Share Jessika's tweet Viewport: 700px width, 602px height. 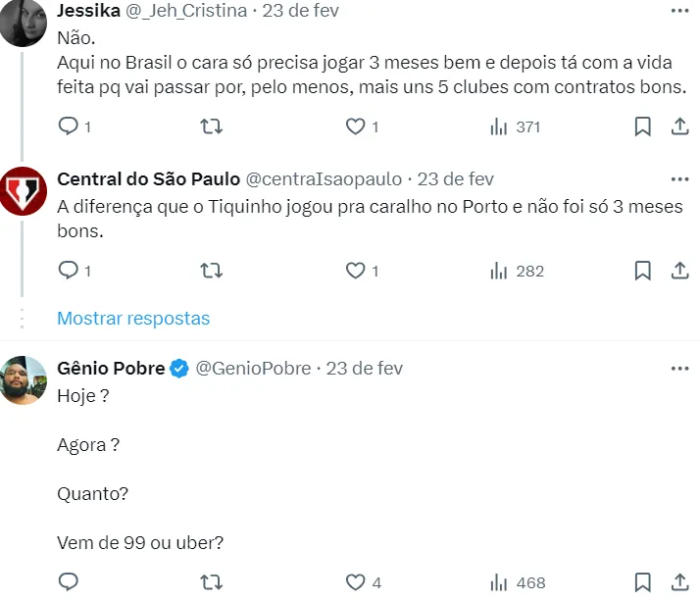[678, 126]
